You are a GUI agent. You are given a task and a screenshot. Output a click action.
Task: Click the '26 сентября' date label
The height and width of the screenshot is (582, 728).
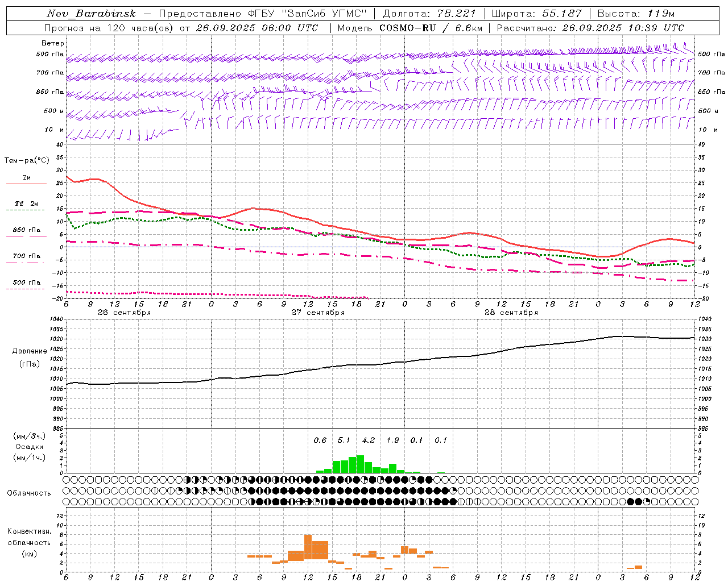click(x=124, y=313)
